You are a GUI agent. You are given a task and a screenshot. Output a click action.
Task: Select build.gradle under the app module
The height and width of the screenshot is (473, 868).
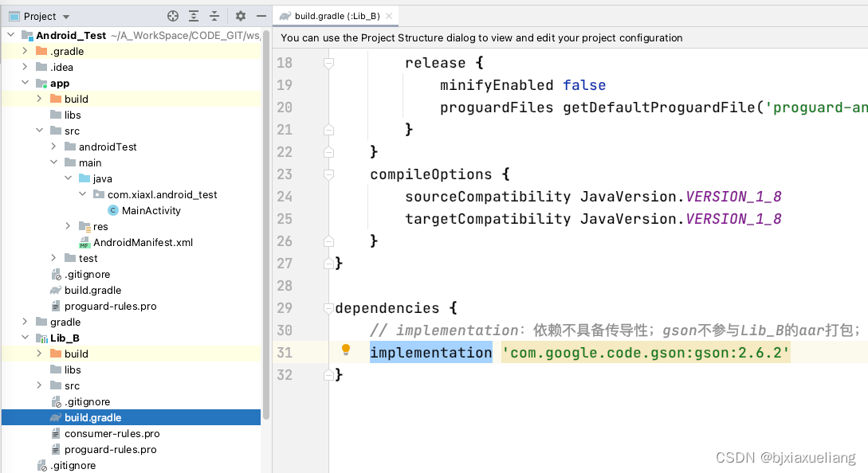[92, 290]
